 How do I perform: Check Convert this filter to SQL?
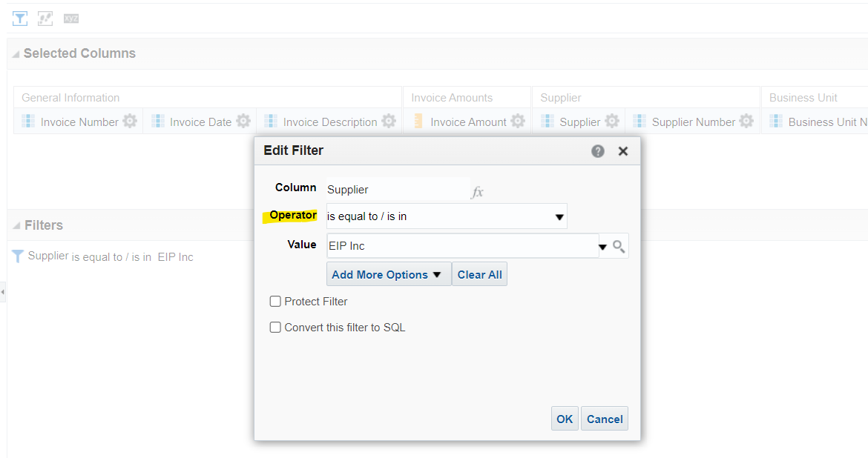275,328
